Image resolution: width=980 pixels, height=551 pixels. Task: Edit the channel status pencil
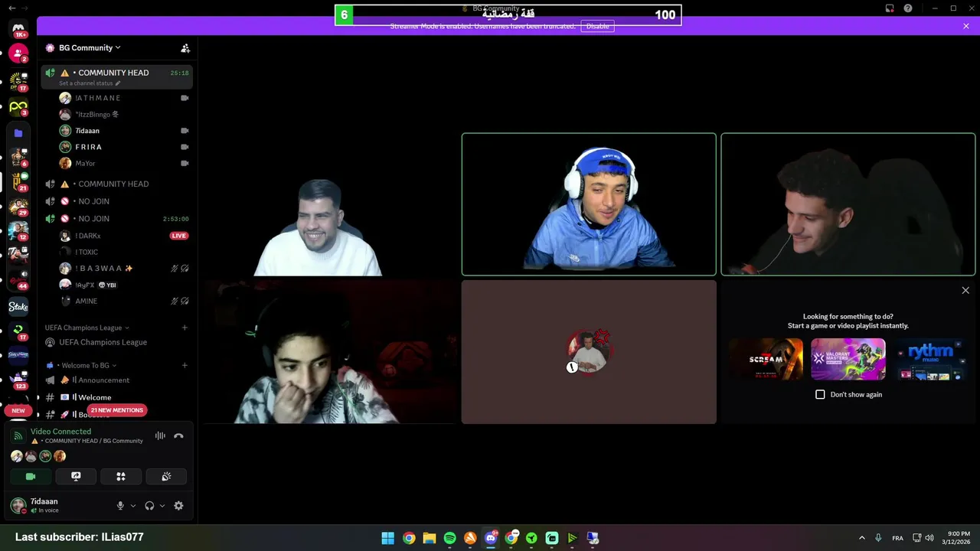(118, 83)
